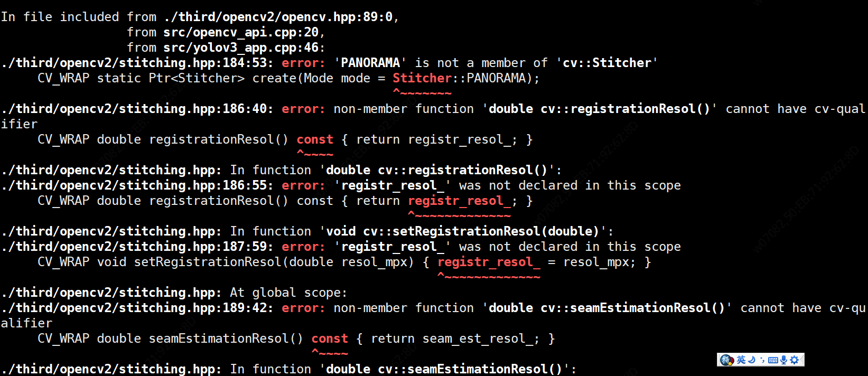Click 'create(Mode mode =' in code line
This screenshot has width=868, height=376.
pos(319,78)
